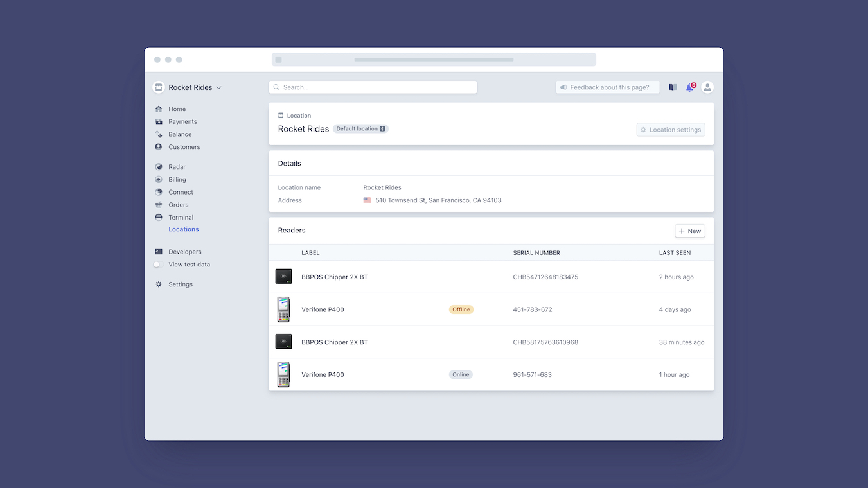This screenshot has width=868, height=488.
Task: Open the Developers panel icon
Action: (157, 251)
